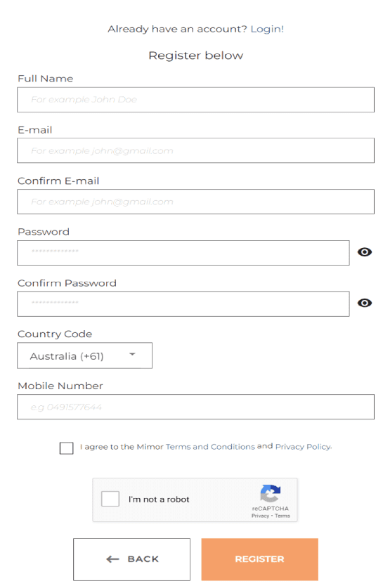
Task: Click into the E-mail field
Action: click(x=195, y=150)
